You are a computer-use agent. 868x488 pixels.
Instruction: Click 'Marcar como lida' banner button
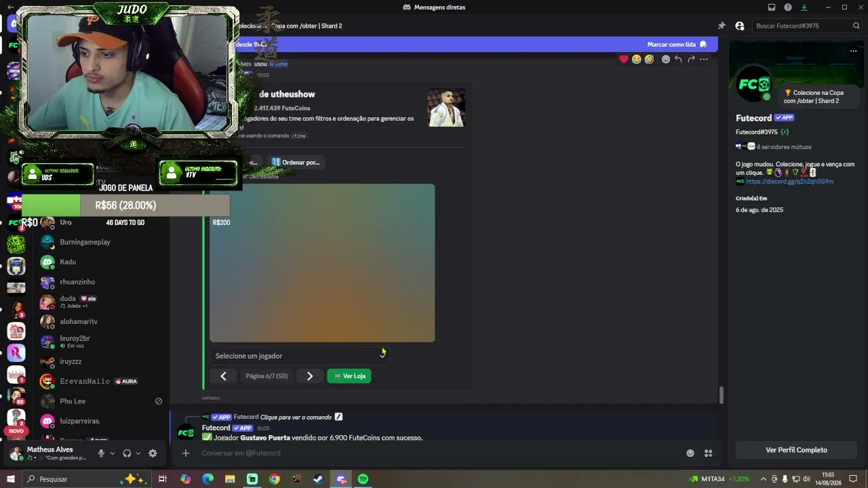[x=677, y=45]
